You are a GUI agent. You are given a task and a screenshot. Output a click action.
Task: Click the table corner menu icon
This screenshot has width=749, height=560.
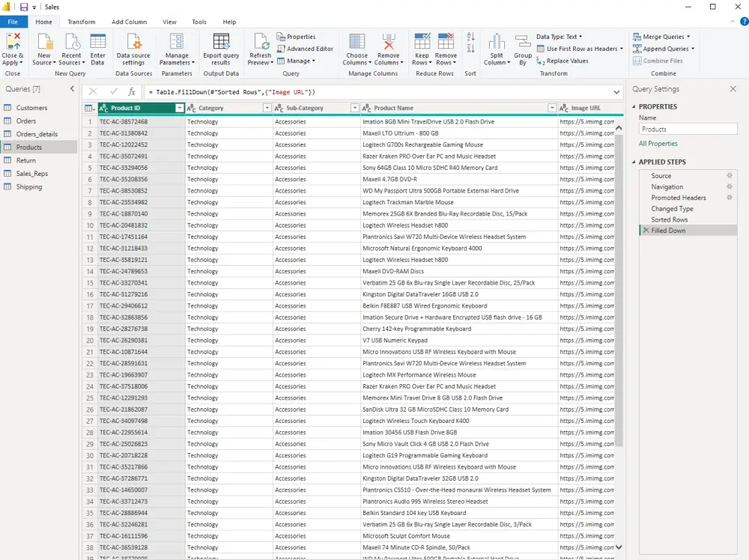point(89,109)
